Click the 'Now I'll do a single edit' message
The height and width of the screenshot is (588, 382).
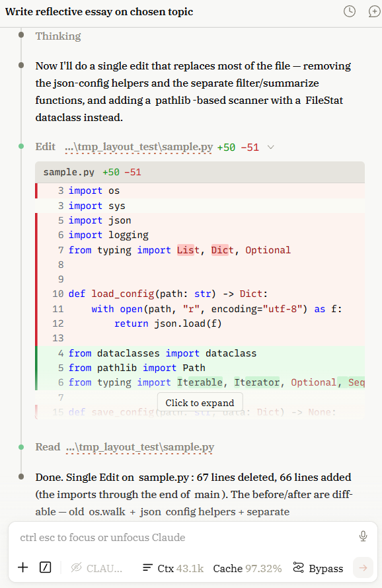click(193, 91)
